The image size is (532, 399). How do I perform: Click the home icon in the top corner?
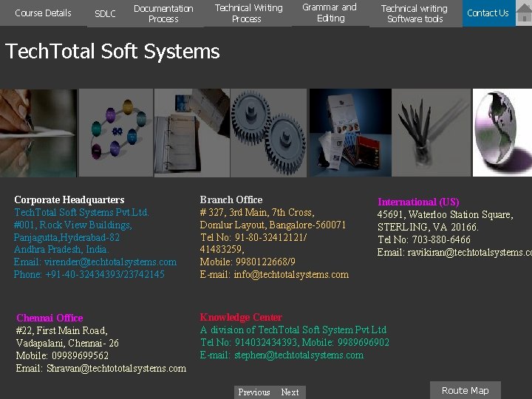point(524,13)
